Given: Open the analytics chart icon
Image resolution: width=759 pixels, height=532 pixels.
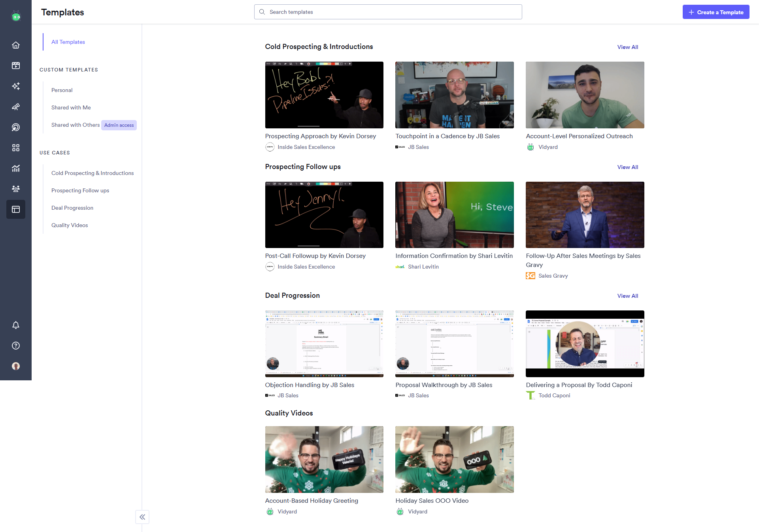Looking at the screenshot, I should 16,168.
